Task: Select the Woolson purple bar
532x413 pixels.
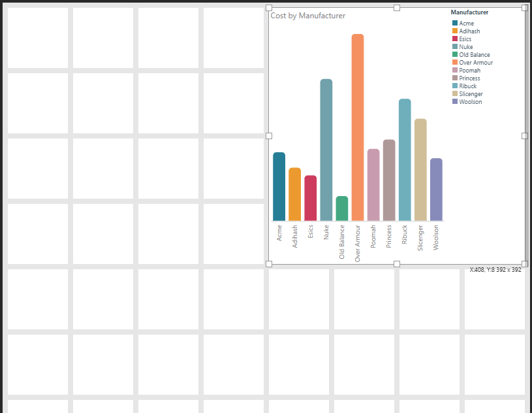Action: 436,190
